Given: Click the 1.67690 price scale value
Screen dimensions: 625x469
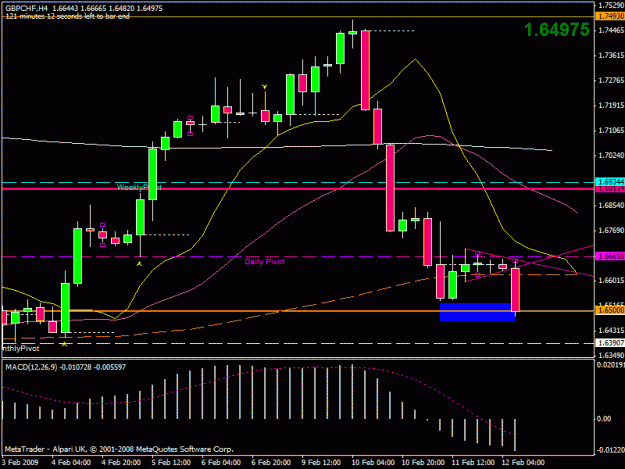Looking at the screenshot, I should click(611, 230).
